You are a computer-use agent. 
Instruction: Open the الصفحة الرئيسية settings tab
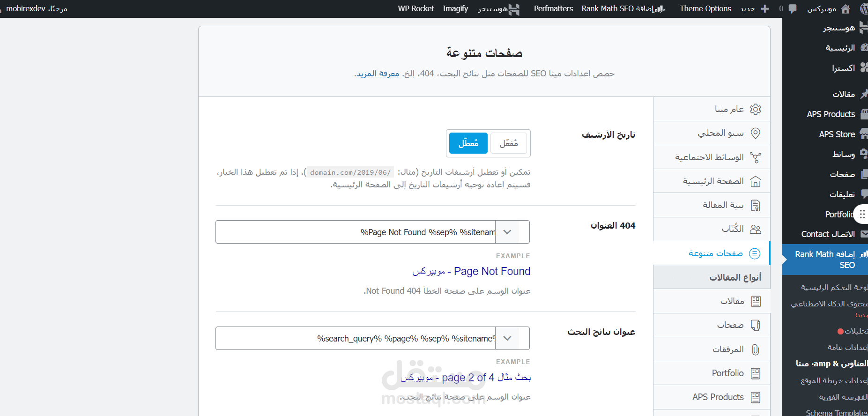(712, 181)
